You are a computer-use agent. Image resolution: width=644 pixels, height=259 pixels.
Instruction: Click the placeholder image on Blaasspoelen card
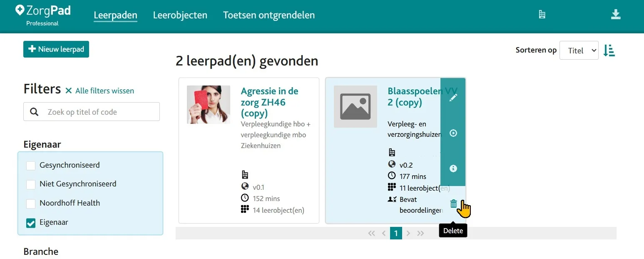(356, 107)
